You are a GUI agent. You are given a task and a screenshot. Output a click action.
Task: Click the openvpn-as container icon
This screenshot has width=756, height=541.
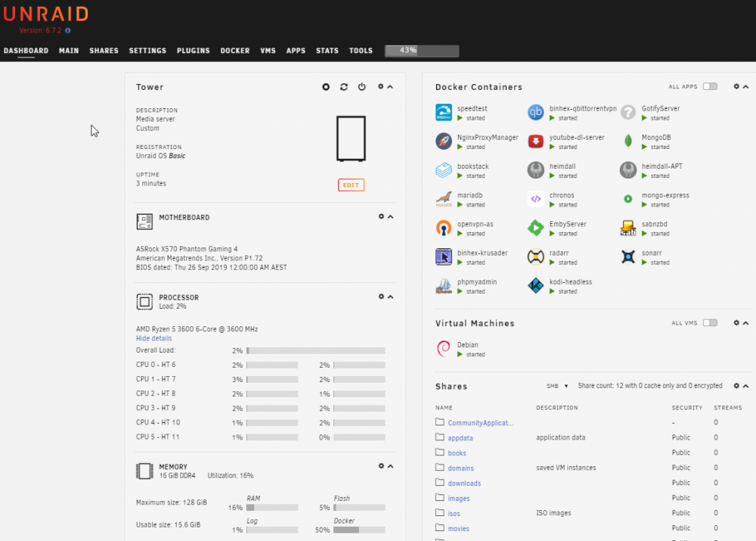[x=444, y=229]
